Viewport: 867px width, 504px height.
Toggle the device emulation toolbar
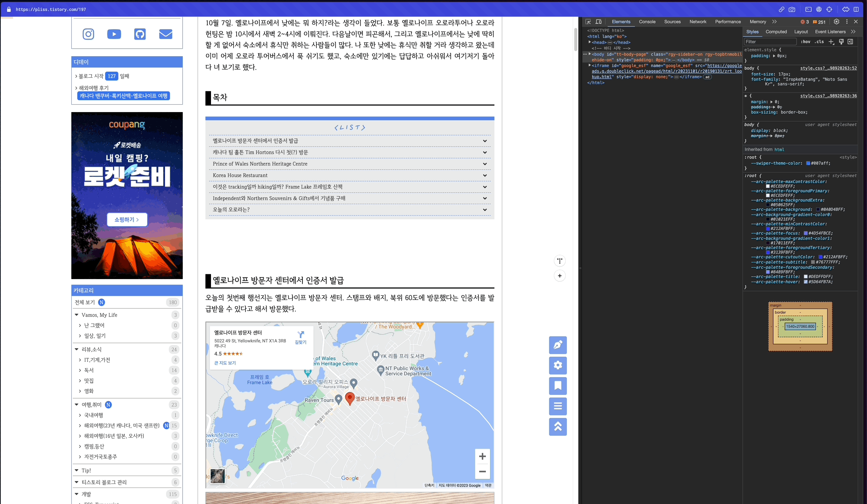pos(598,22)
